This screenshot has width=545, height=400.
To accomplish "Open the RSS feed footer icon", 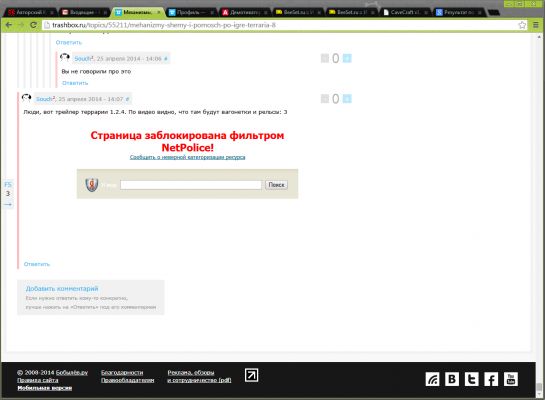I will [432, 379].
